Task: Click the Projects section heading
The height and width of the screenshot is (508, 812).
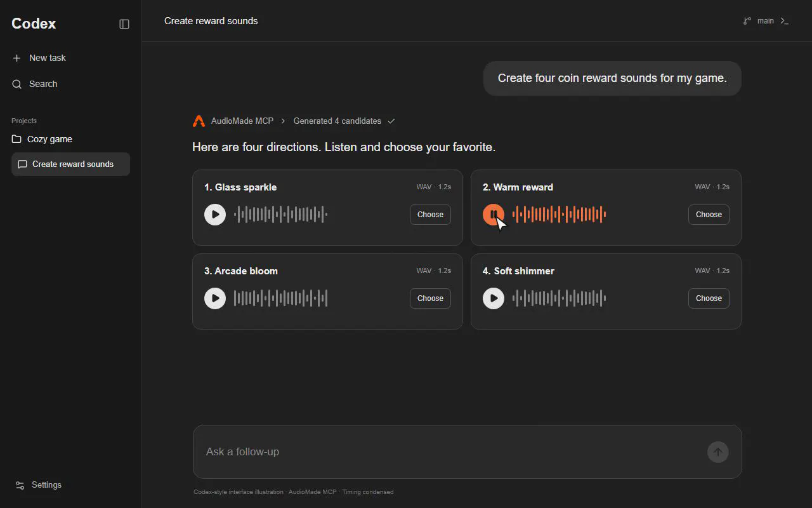Action: coord(24,121)
